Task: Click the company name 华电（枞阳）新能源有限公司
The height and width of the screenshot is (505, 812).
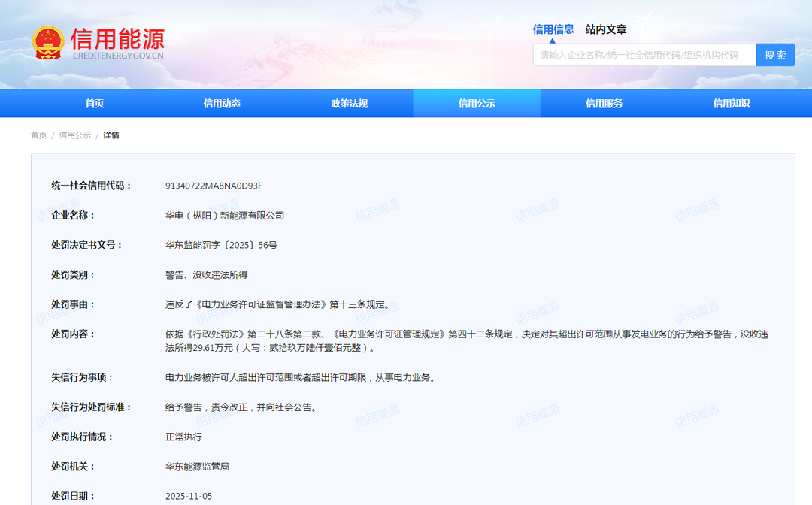Action: coord(225,216)
